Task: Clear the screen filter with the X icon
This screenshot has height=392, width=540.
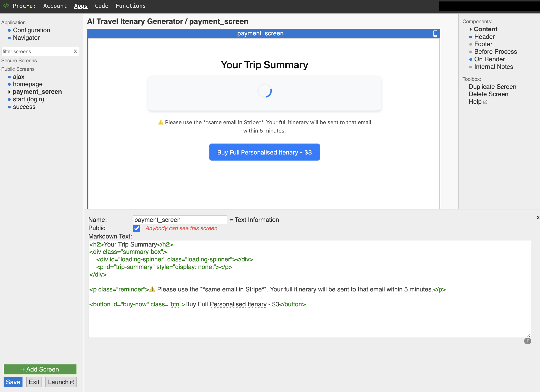Action: coord(75,52)
